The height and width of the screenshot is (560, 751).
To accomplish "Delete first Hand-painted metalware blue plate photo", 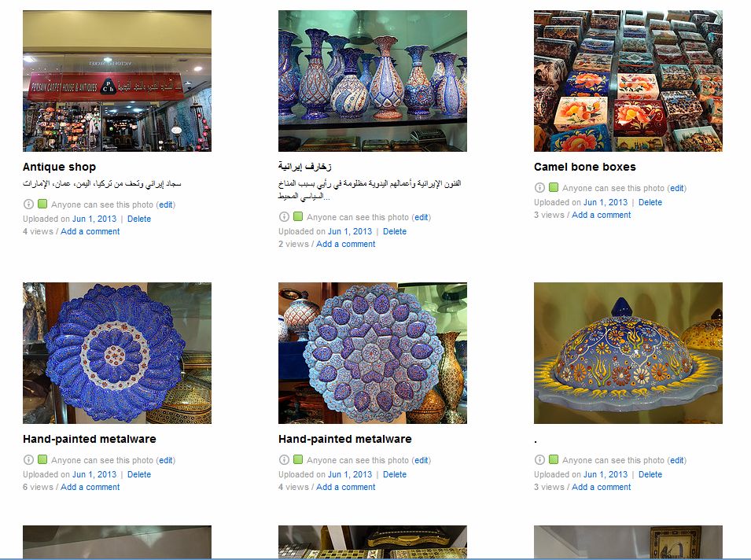I will pyautogui.click(x=139, y=474).
